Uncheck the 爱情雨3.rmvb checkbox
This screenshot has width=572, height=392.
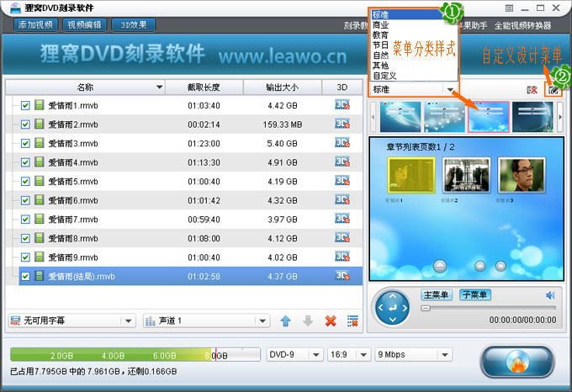click(x=25, y=143)
